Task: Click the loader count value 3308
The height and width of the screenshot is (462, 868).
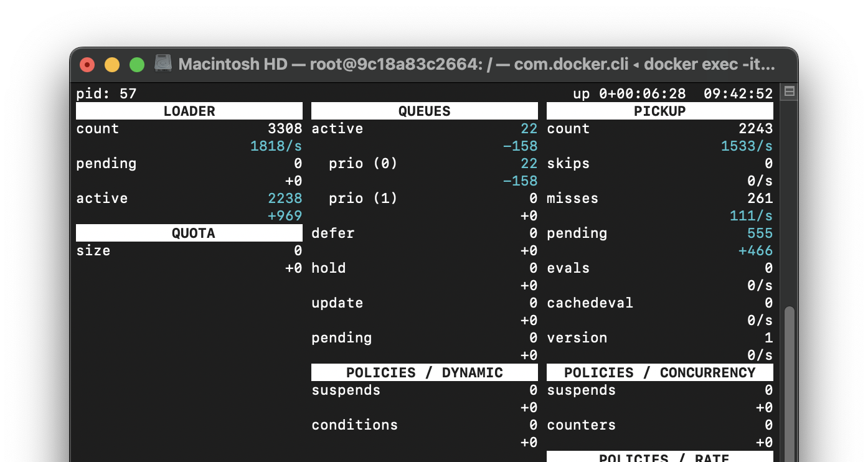Action: point(285,129)
